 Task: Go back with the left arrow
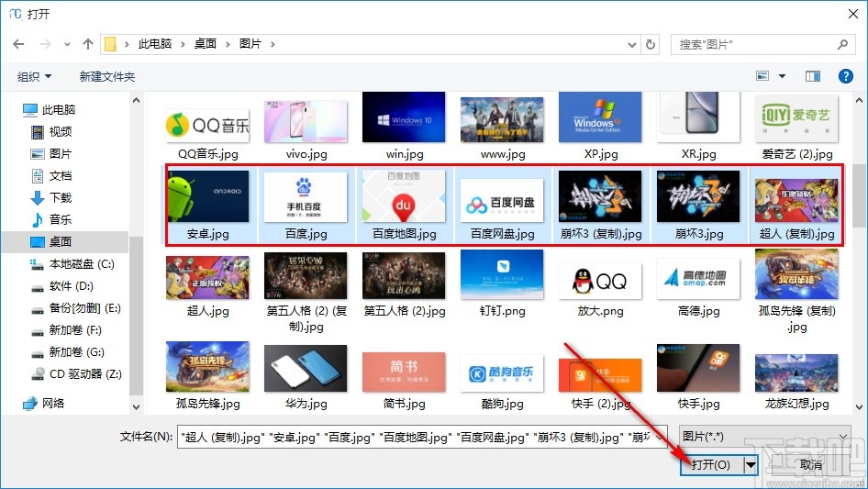18,44
